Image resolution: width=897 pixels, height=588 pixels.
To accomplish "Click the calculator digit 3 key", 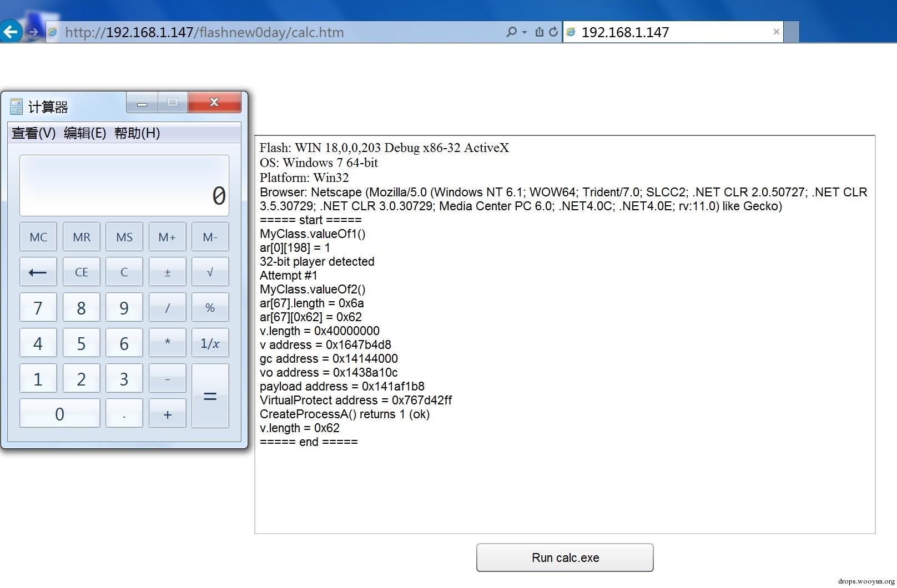I will [x=124, y=378].
